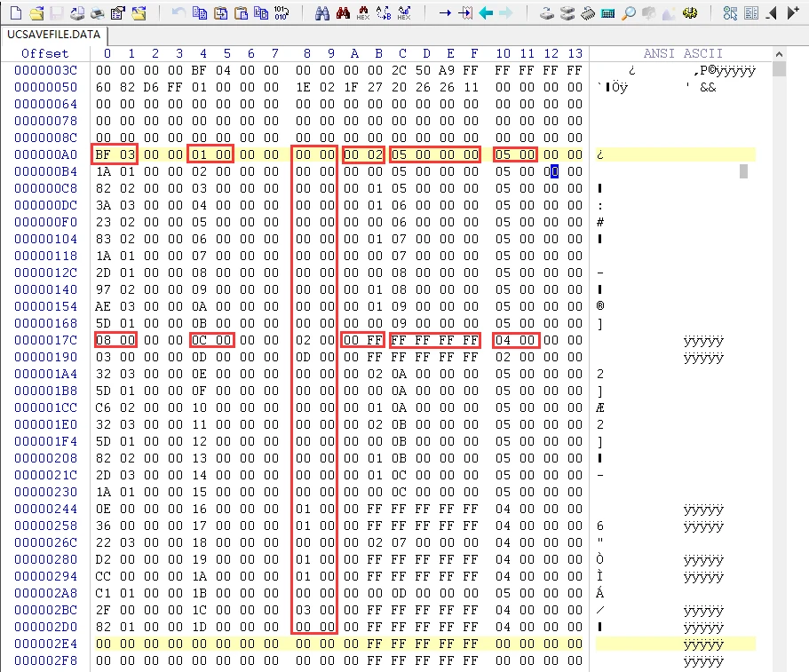Click column header F
The height and width of the screenshot is (672, 809).
coord(474,53)
